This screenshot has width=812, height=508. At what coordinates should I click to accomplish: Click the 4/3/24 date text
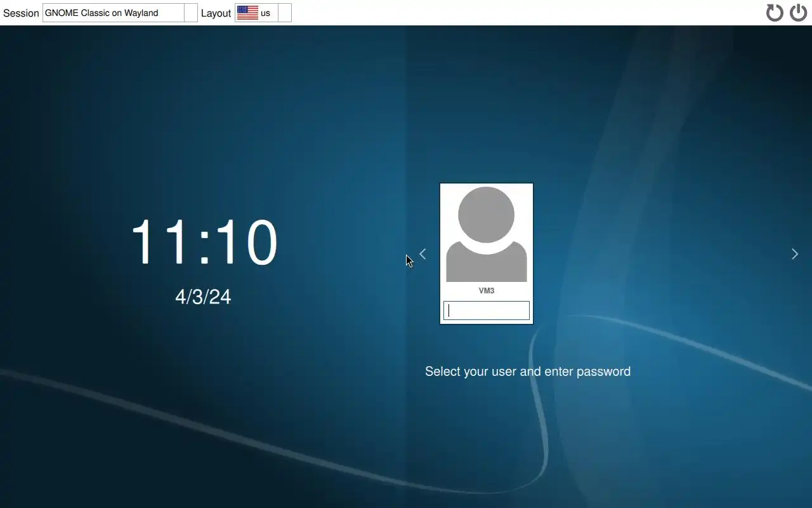203,297
